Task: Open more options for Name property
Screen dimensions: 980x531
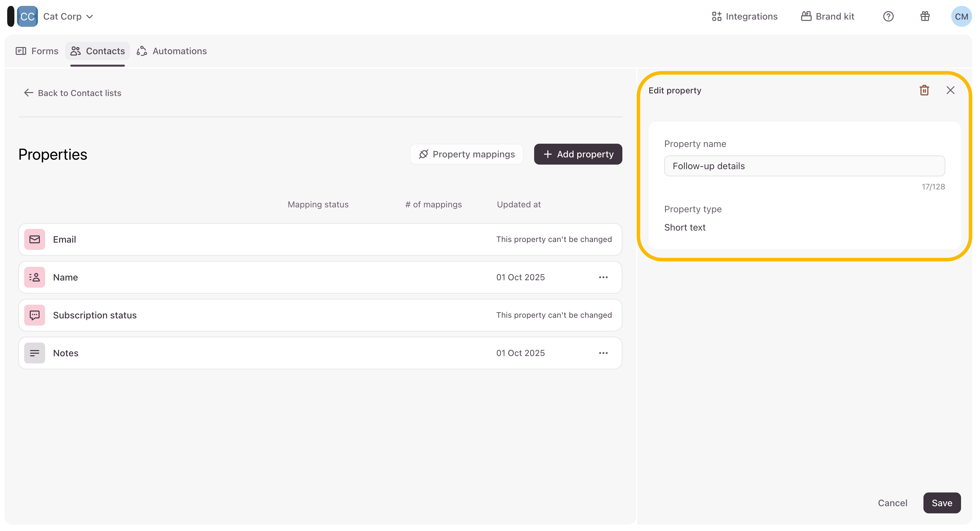Action: [603, 277]
